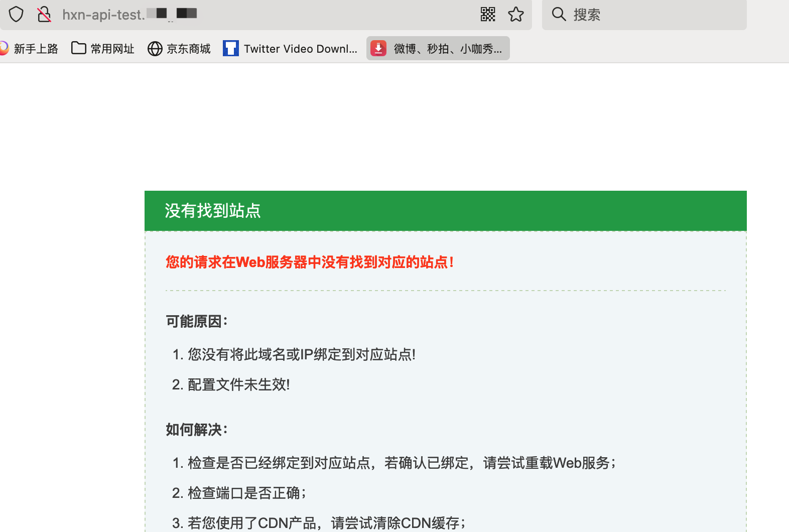Click the 可能原因 heading
Screen dimensions: 789x532
pos(197,321)
